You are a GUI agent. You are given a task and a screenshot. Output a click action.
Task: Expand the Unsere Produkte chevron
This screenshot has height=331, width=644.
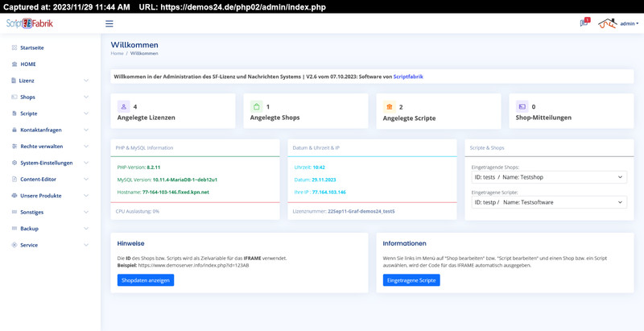pos(86,196)
